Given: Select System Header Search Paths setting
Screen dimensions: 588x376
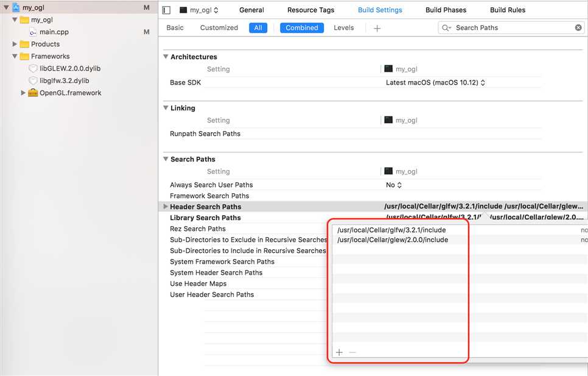Looking at the screenshot, I should click(x=216, y=272).
